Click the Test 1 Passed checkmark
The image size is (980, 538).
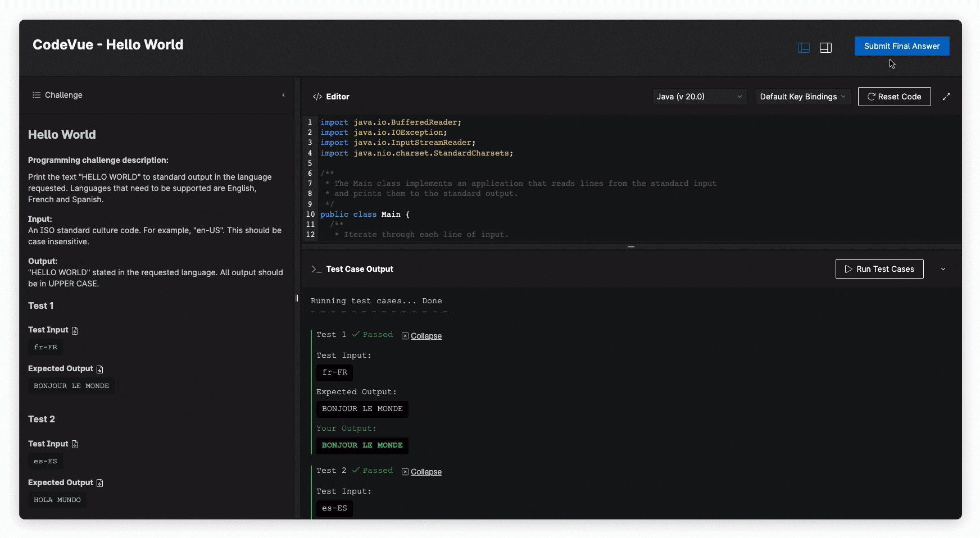click(x=356, y=334)
